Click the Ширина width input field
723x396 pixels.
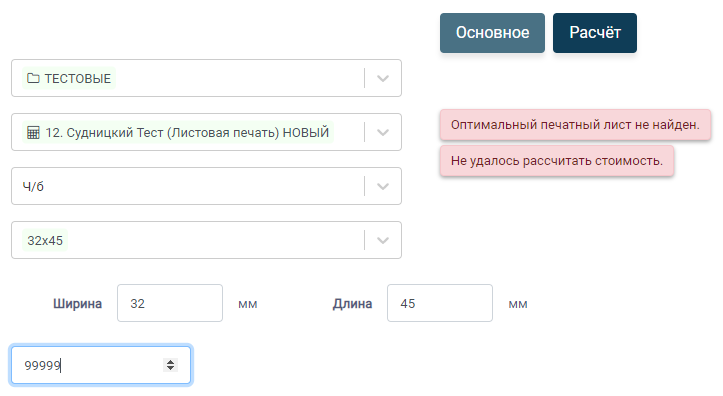pyautogui.click(x=170, y=303)
